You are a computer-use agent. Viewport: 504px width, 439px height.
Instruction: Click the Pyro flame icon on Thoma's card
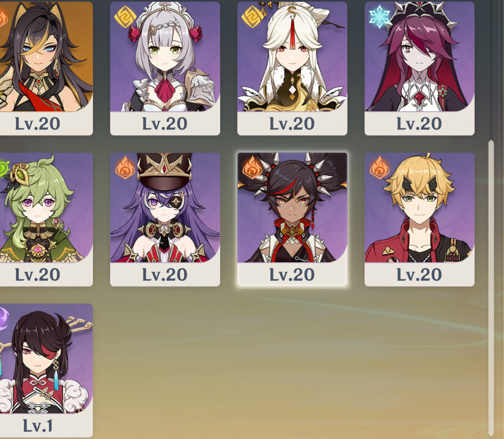coord(379,168)
